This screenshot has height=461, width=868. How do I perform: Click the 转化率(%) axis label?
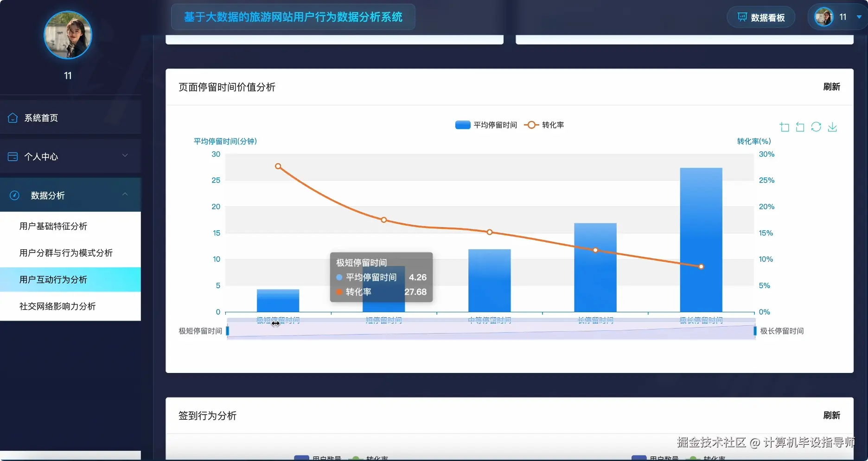click(x=754, y=141)
